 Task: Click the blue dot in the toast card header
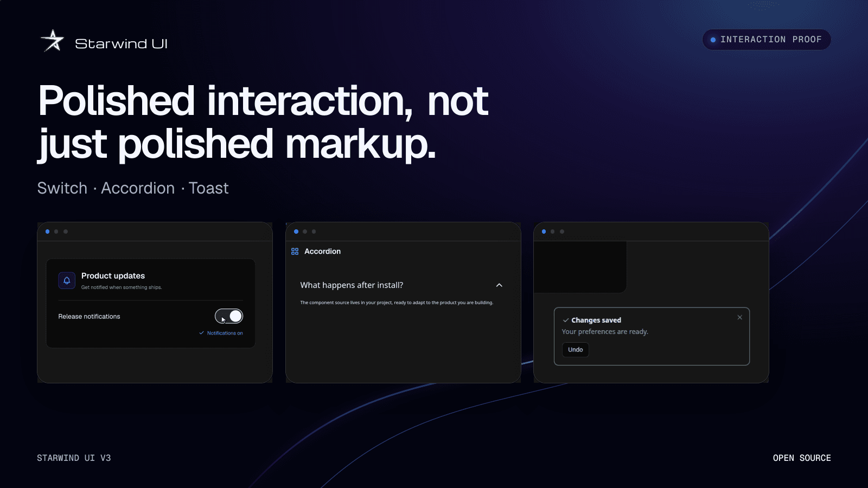544,232
